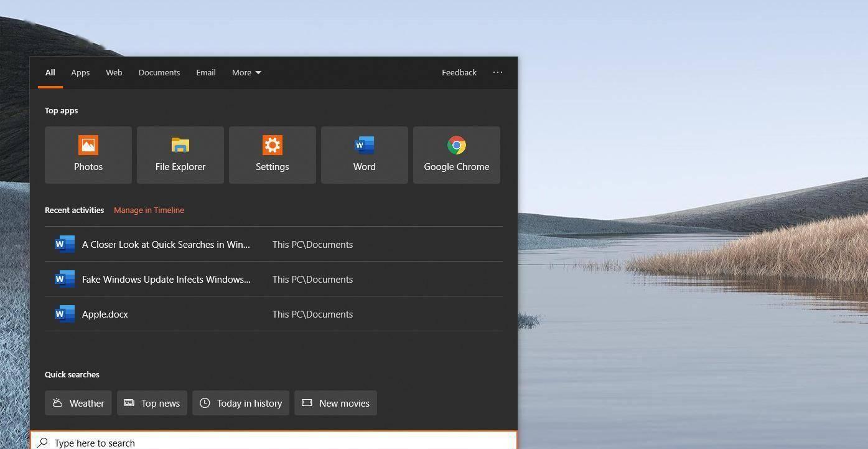The image size is (868, 449).
Task: Click the Word icon beside Apple.docx
Action: (x=64, y=314)
